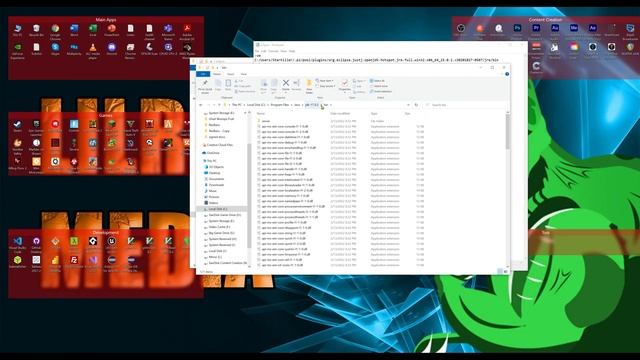The height and width of the screenshot is (360, 640).
Task: Launch VLC media player icon
Action: (x=93, y=51)
